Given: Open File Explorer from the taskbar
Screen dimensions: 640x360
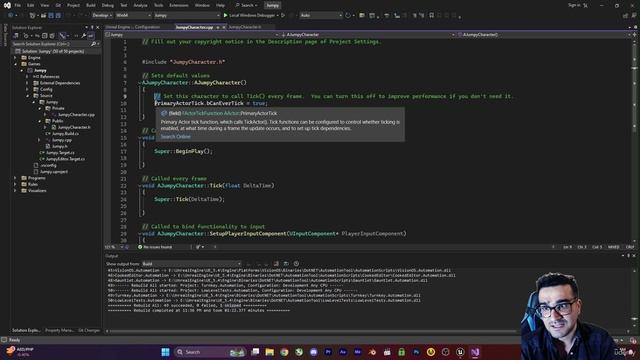Looking at the screenshot, I should 269,352.
